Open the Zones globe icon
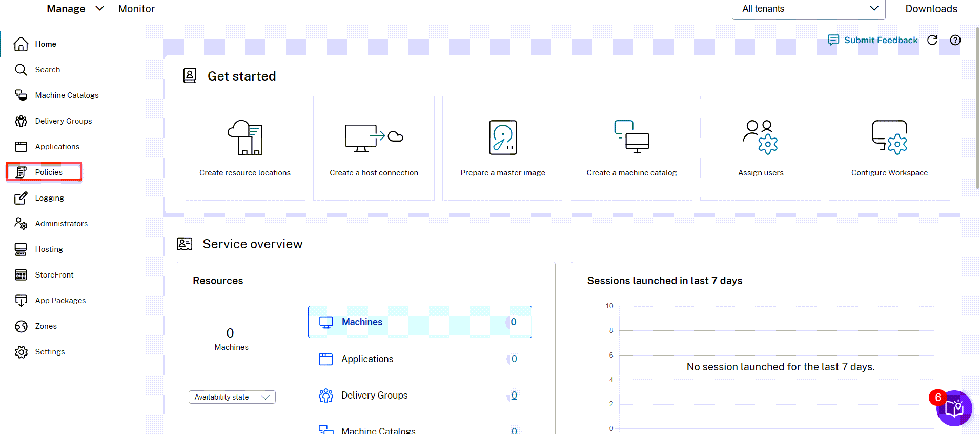980x434 pixels. click(21, 326)
